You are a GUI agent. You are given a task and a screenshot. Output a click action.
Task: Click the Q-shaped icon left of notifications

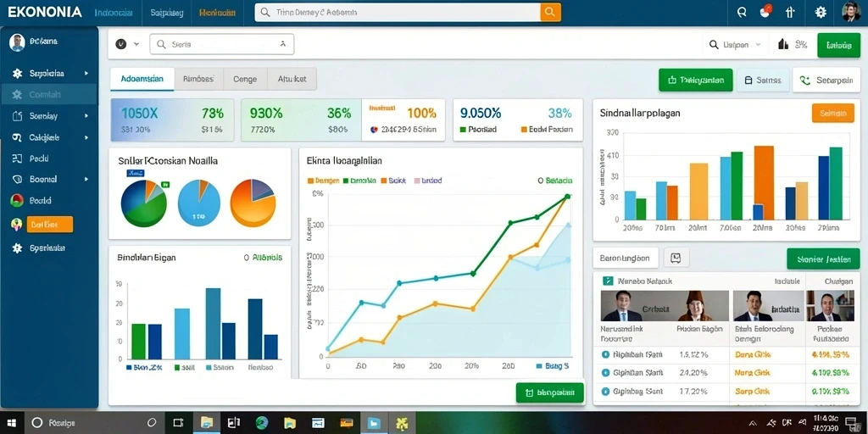[743, 12]
